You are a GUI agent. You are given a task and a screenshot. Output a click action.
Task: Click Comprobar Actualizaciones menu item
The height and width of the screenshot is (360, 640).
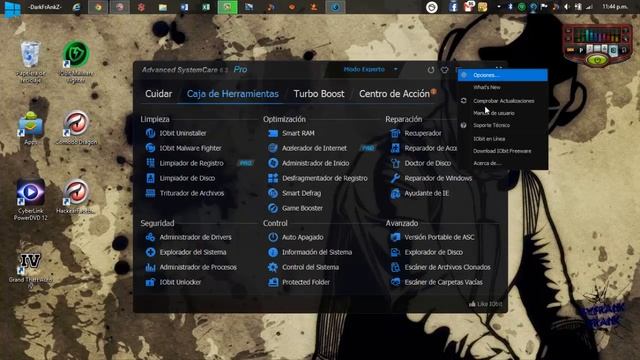pos(502,101)
